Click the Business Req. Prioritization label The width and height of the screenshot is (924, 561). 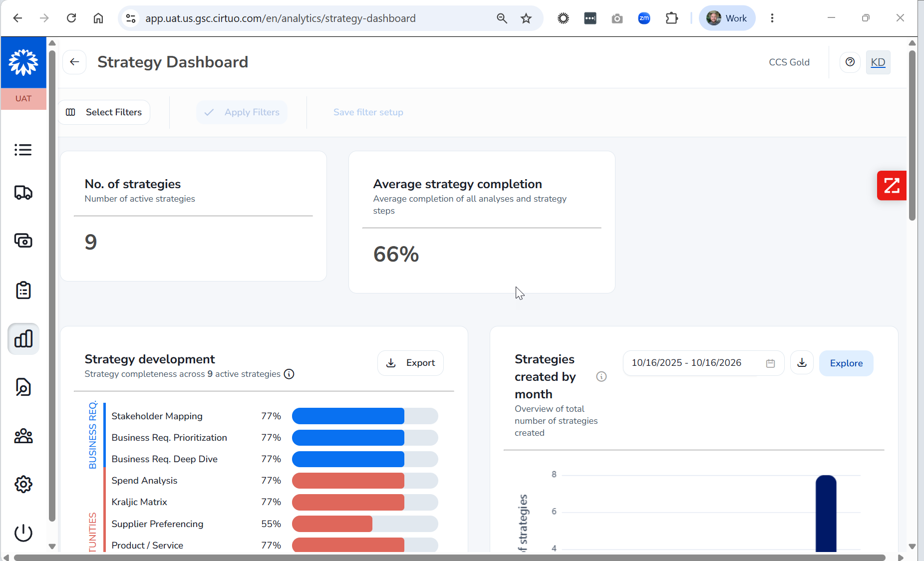pos(169,438)
